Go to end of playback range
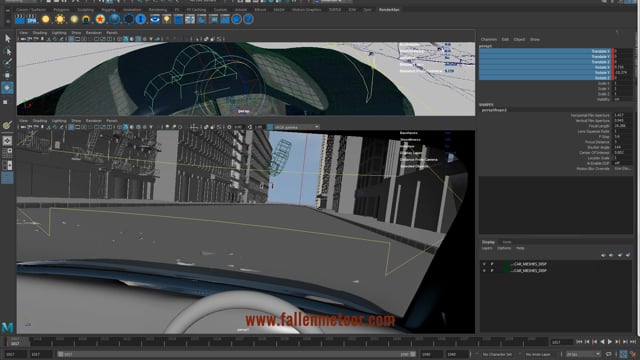The width and height of the screenshot is (640, 360). tap(633, 342)
